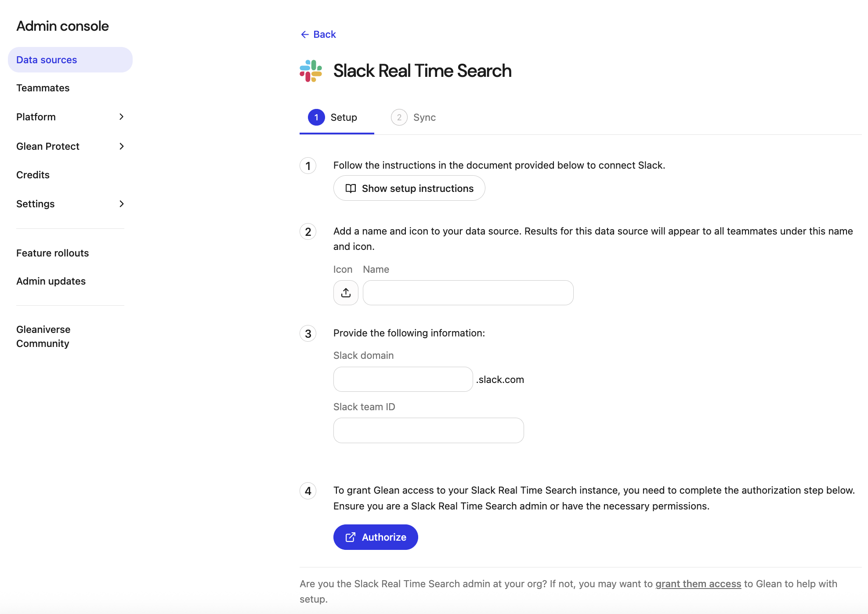Select the Setup tab

pos(343,117)
